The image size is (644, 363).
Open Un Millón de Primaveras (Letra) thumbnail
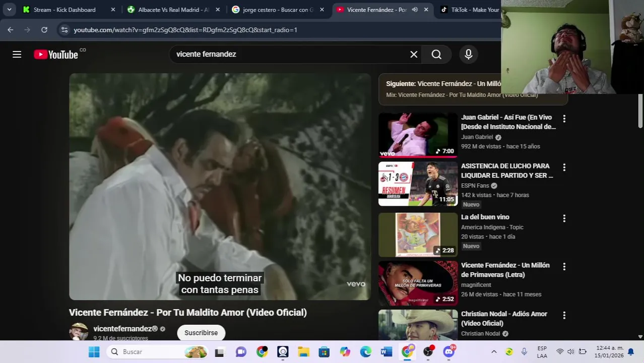pyautogui.click(x=418, y=283)
